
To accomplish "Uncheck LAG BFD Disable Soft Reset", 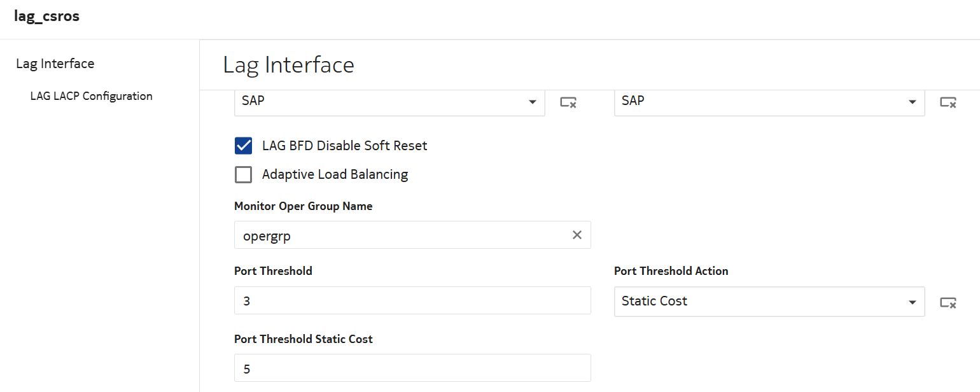I will [243, 146].
